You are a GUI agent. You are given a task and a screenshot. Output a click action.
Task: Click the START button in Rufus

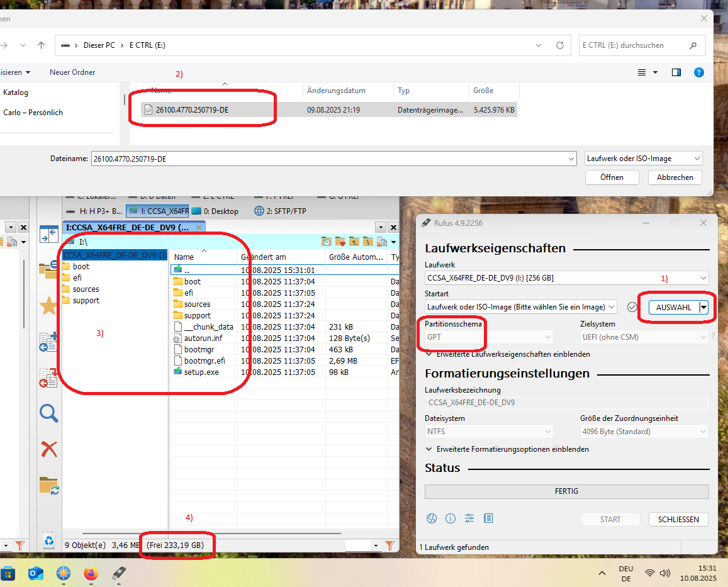tap(610, 519)
